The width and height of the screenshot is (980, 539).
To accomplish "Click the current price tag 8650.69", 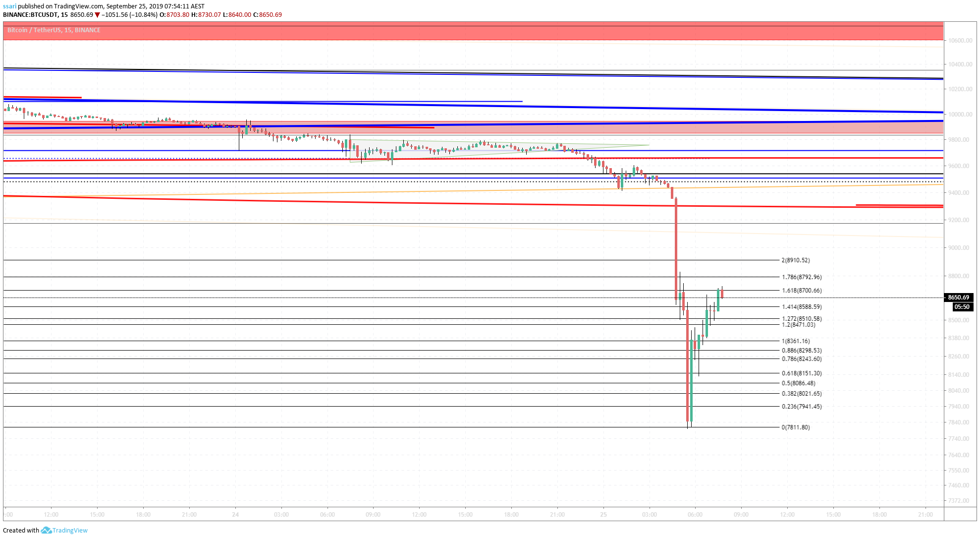I will (959, 298).
